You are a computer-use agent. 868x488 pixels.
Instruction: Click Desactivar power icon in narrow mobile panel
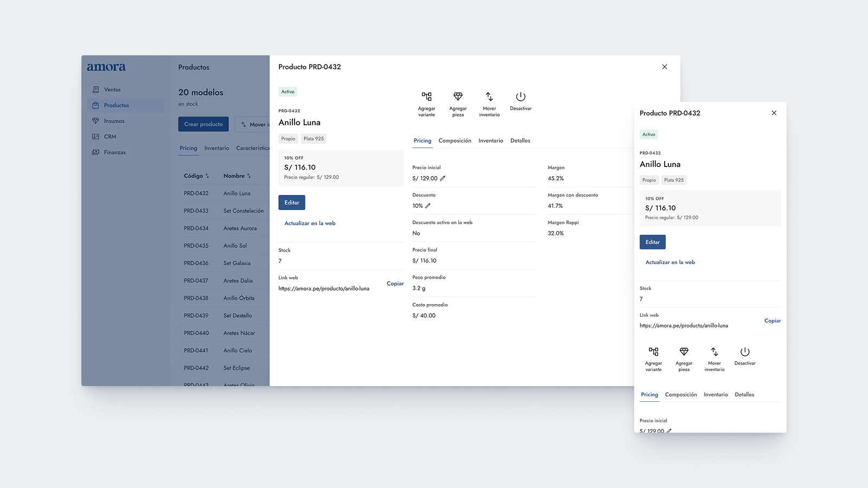point(745,351)
